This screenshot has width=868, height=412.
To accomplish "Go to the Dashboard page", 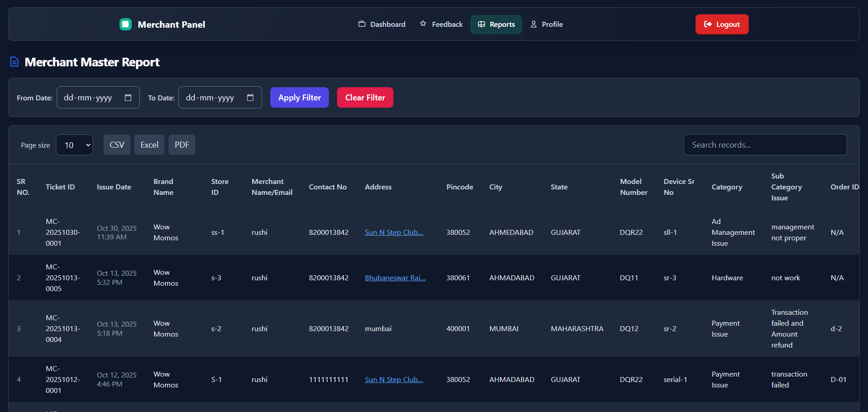I will [x=382, y=24].
